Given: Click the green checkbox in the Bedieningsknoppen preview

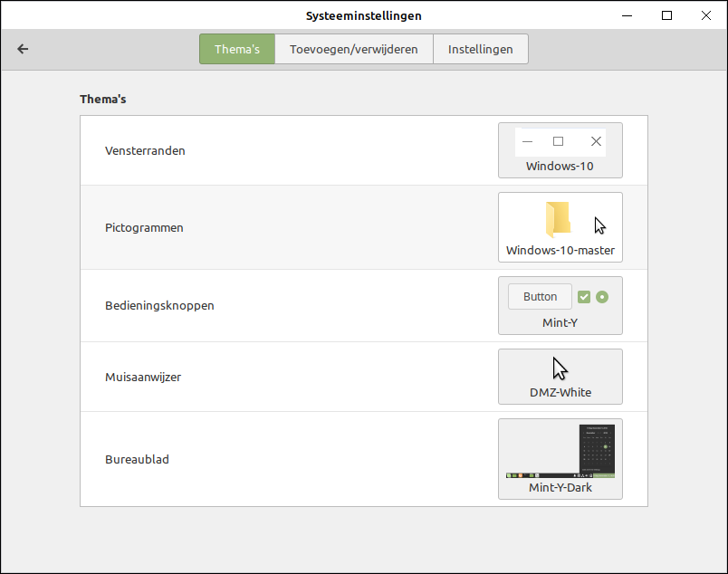Looking at the screenshot, I should click(584, 297).
